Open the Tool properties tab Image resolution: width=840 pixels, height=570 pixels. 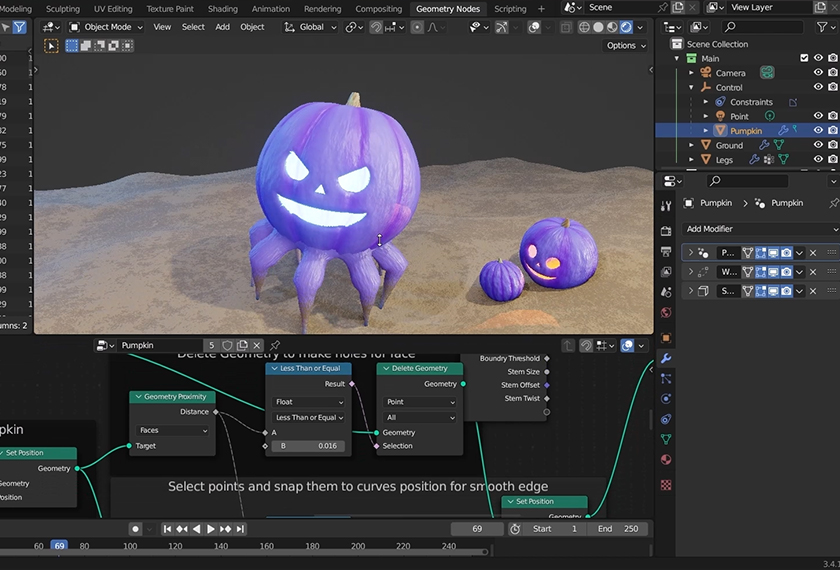pos(666,205)
